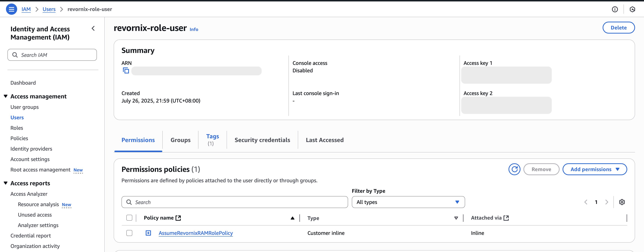Go to next page of policies
644x252 pixels.
tap(607, 202)
